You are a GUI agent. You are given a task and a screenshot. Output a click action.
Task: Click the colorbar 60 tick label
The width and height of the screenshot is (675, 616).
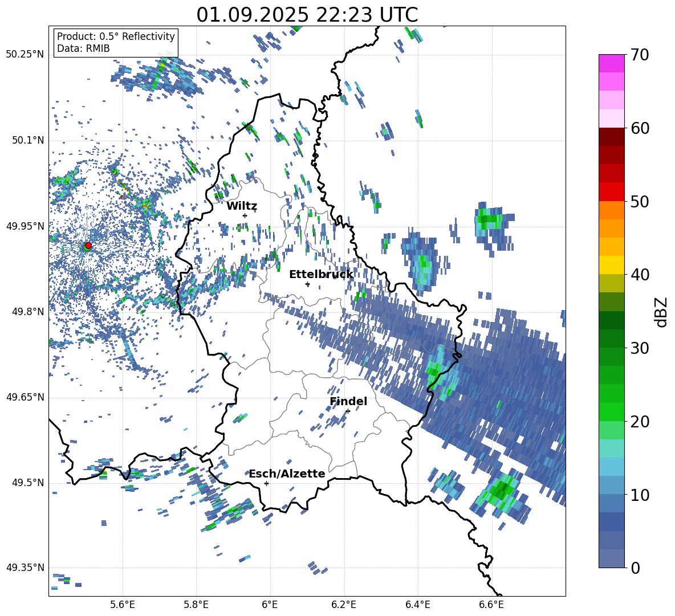[640, 128]
